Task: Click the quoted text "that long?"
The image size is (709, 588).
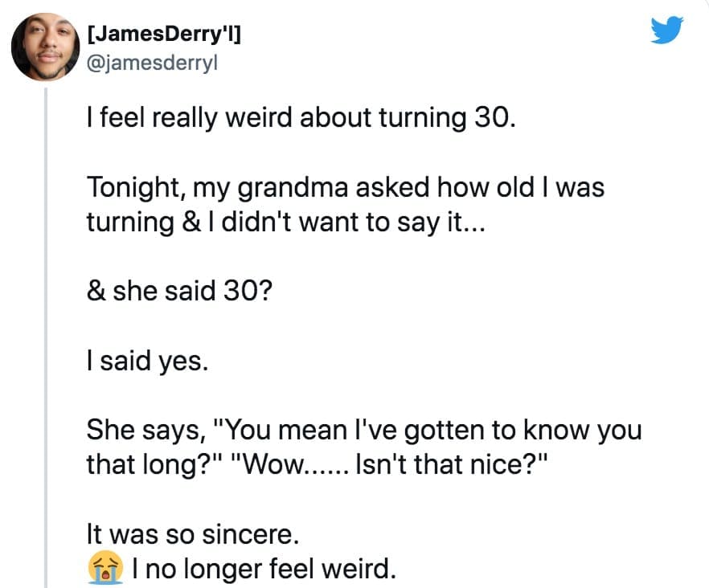Action: click(x=153, y=464)
